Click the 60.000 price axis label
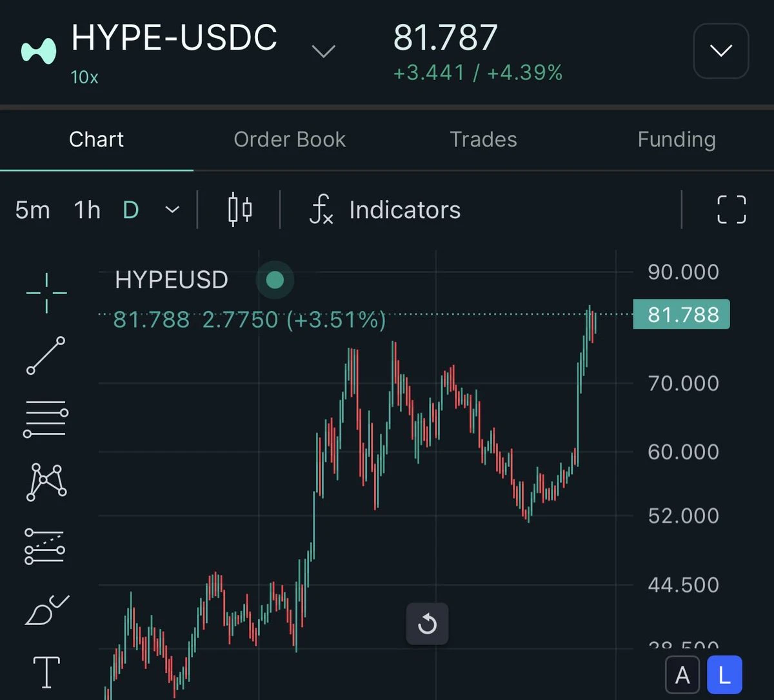 pos(683,452)
